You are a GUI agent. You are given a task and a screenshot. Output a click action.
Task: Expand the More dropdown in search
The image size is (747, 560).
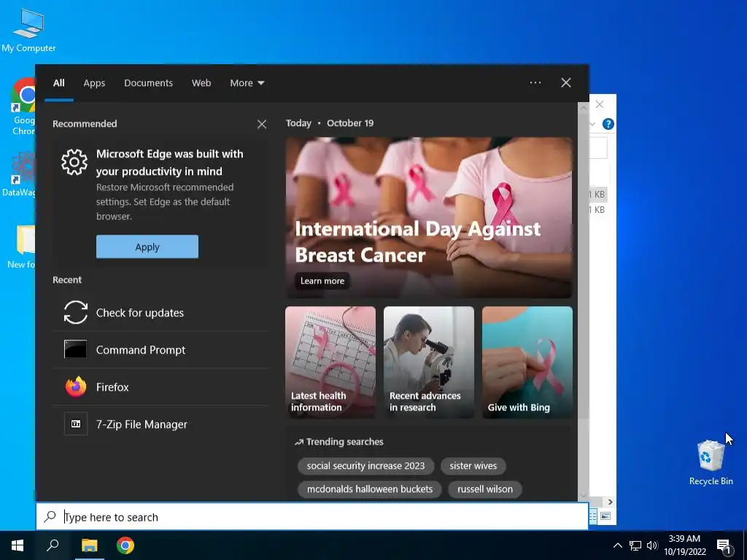[x=247, y=83]
